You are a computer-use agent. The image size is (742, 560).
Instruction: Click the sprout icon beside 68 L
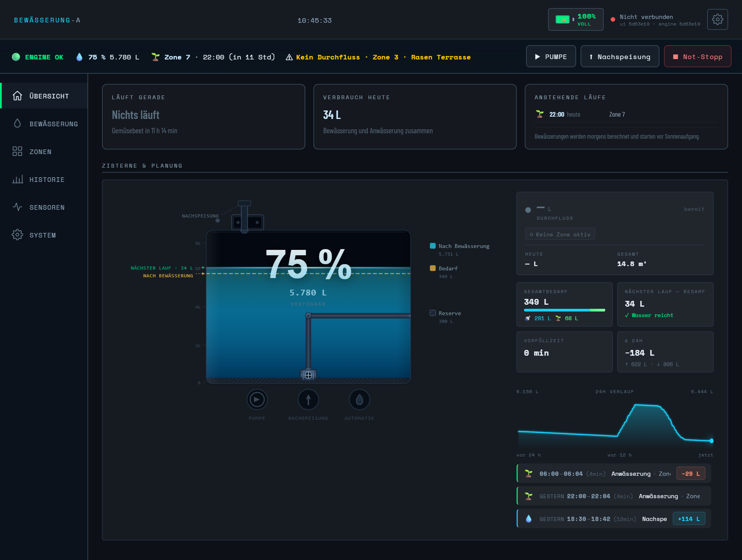coord(558,318)
